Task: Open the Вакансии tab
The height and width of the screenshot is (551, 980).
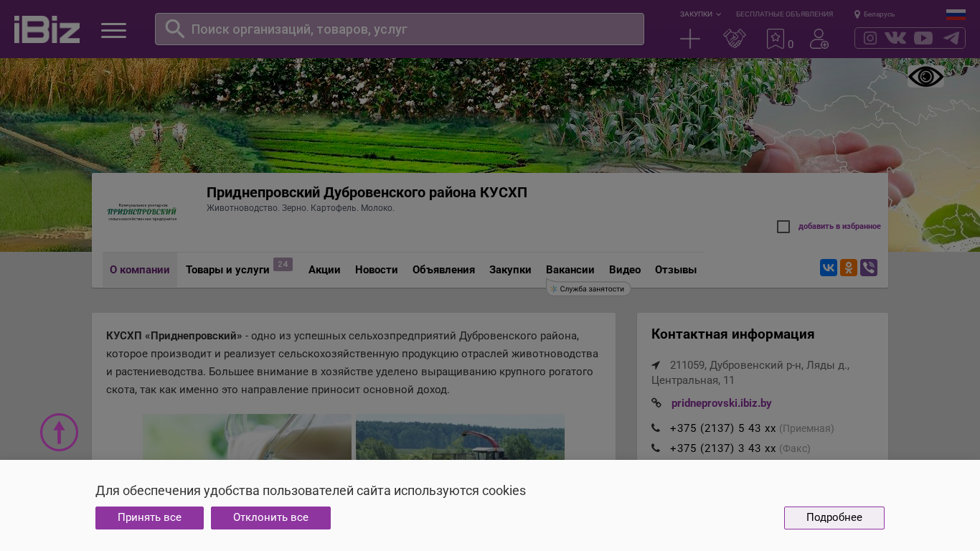Action: (570, 270)
